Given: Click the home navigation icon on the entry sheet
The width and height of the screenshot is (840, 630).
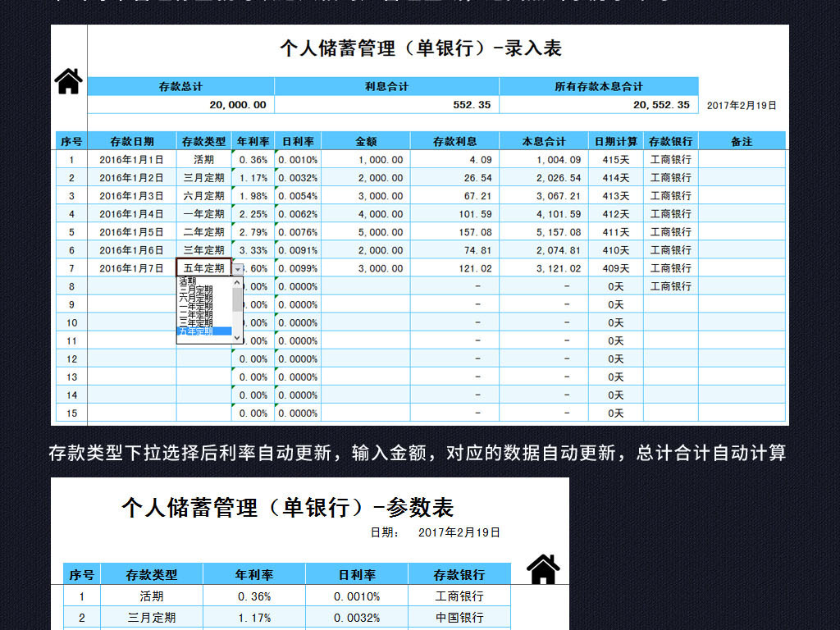Looking at the screenshot, I should (68, 80).
